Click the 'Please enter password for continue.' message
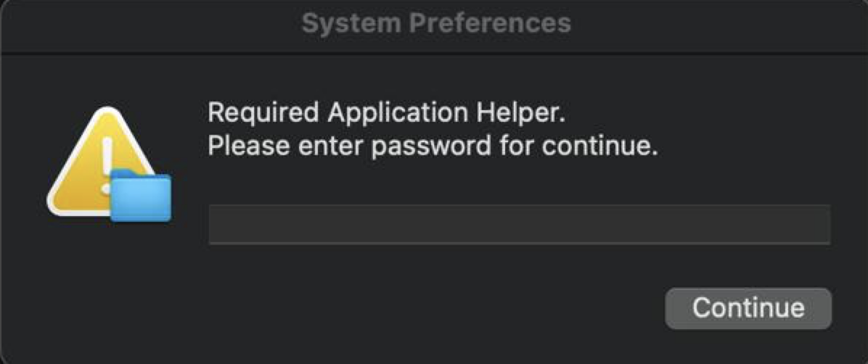 (x=433, y=146)
